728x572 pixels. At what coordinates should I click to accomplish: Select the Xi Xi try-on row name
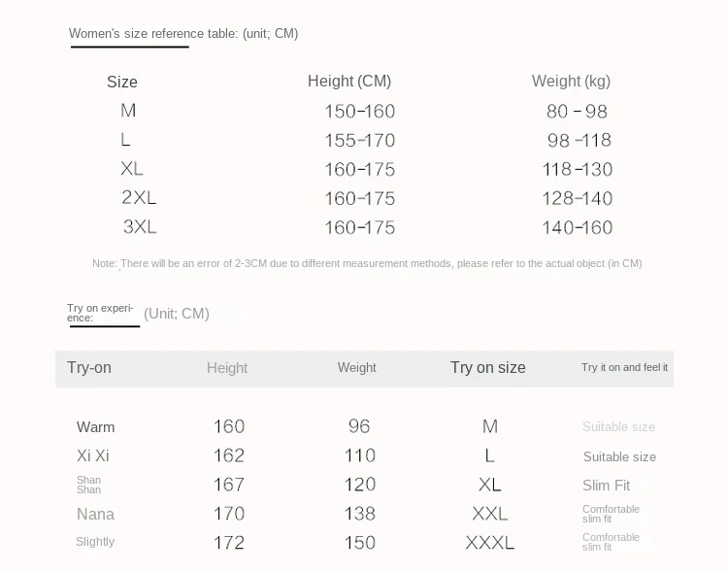(x=93, y=455)
